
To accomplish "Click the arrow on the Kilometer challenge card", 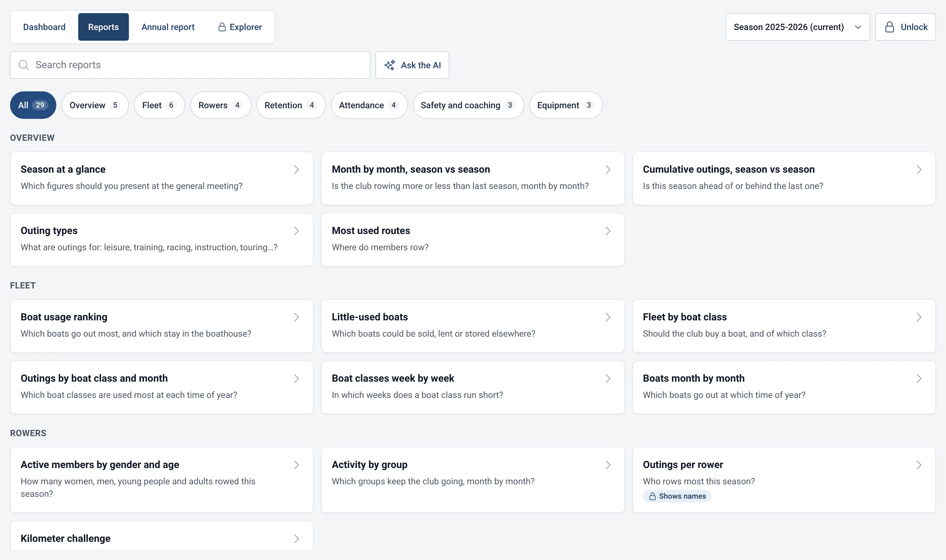I will click(297, 538).
